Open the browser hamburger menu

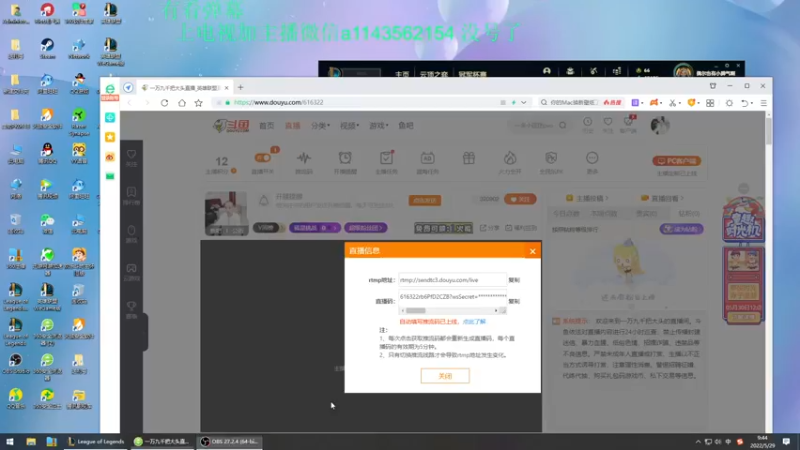(763, 103)
